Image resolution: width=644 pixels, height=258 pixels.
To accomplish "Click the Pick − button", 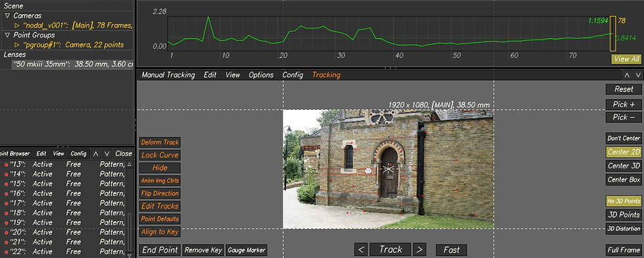I will tap(624, 117).
